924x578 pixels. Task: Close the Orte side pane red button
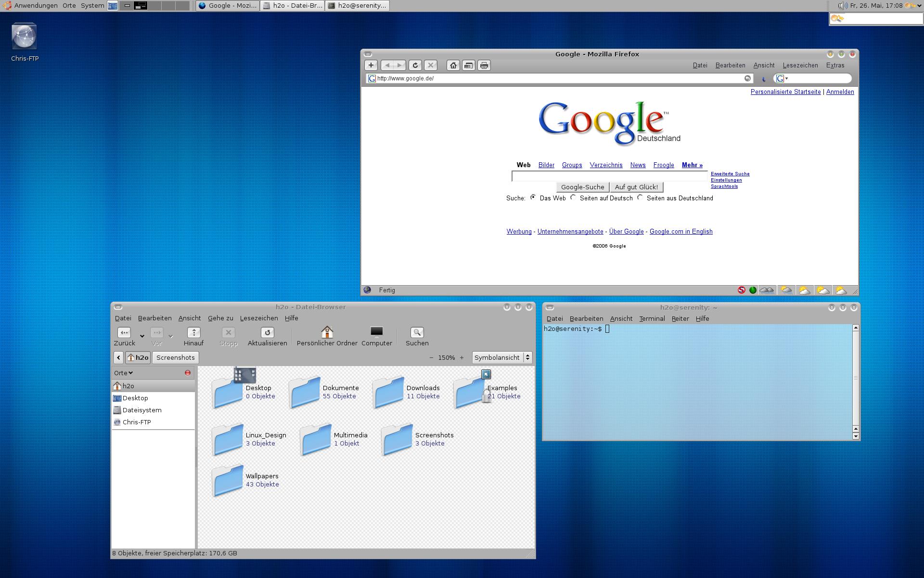click(x=188, y=373)
